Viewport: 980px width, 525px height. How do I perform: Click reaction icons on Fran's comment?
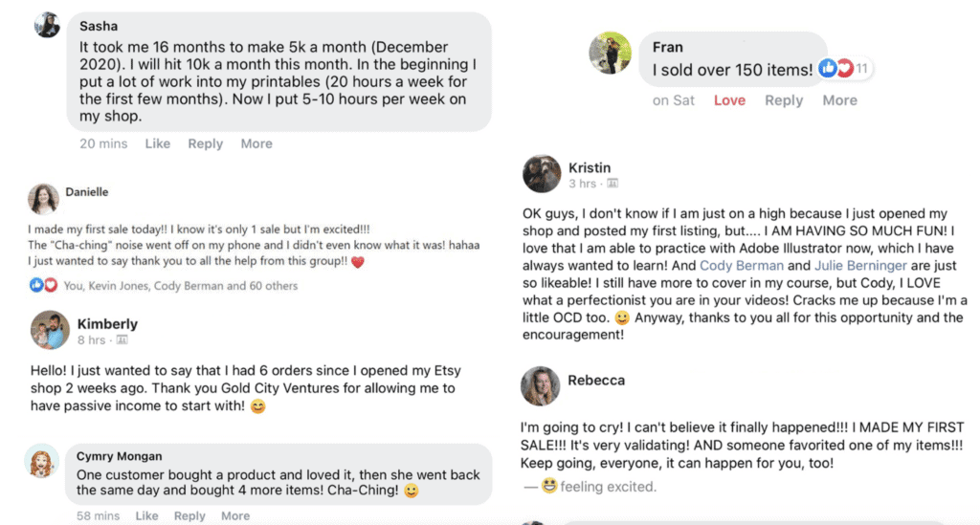(x=835, y=69)
